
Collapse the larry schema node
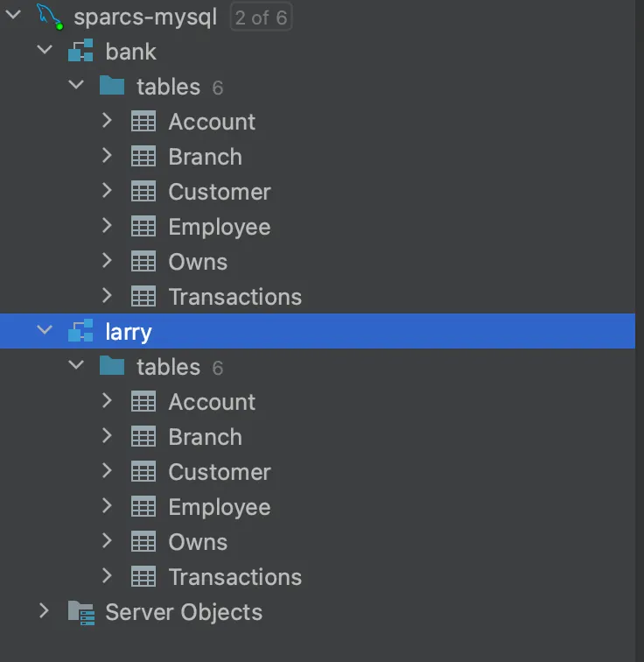coord(44,331)
